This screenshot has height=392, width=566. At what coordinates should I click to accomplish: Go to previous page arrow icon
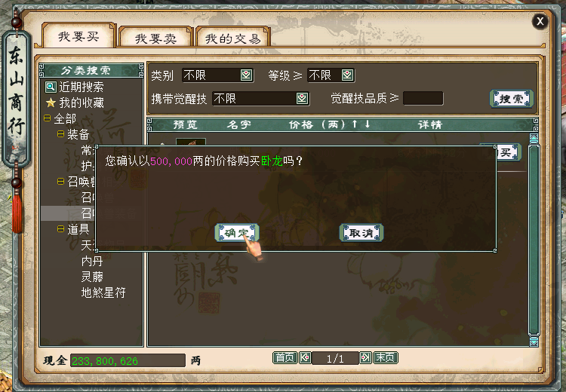point(305,358)
